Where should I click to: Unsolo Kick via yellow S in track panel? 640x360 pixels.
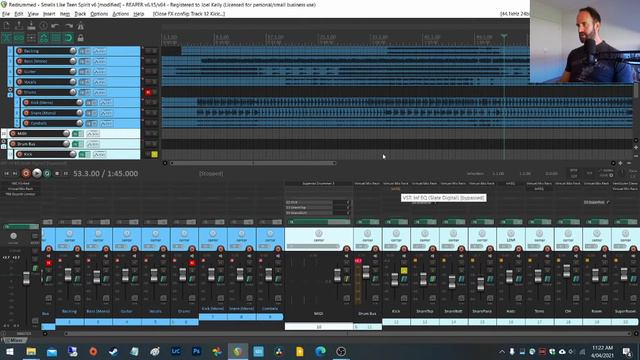[x=154, y=154]
